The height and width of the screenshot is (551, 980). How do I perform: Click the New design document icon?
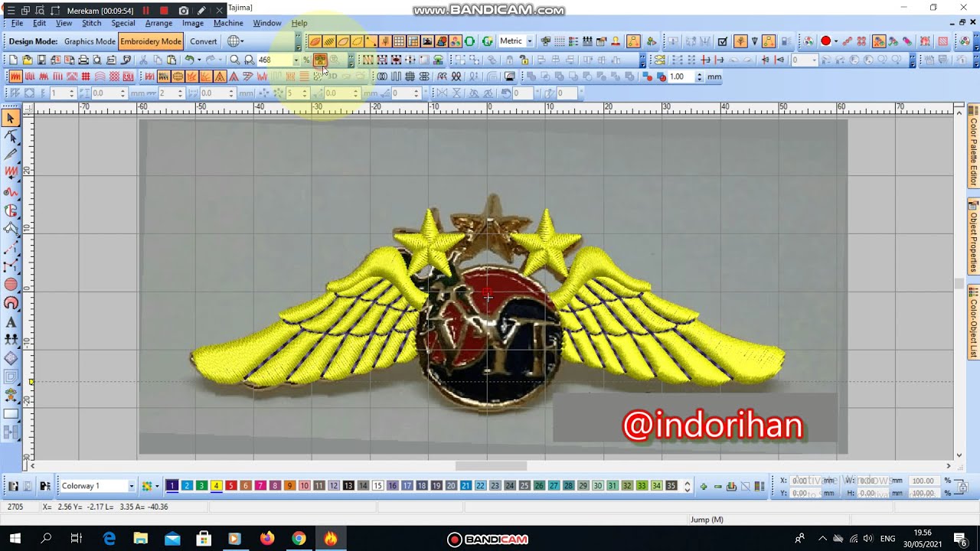13,60
